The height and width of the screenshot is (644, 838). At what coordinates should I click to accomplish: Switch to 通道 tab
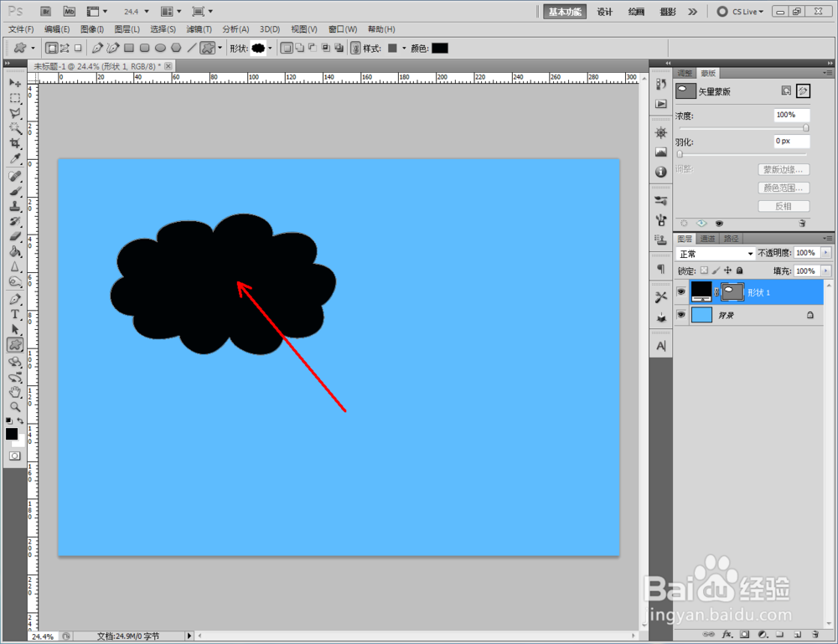click(x=707, y=239)
